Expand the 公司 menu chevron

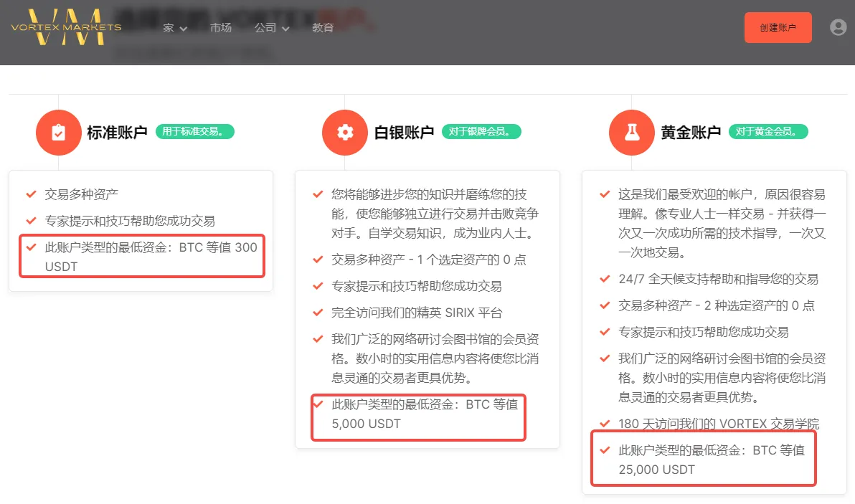pos(285,29)
